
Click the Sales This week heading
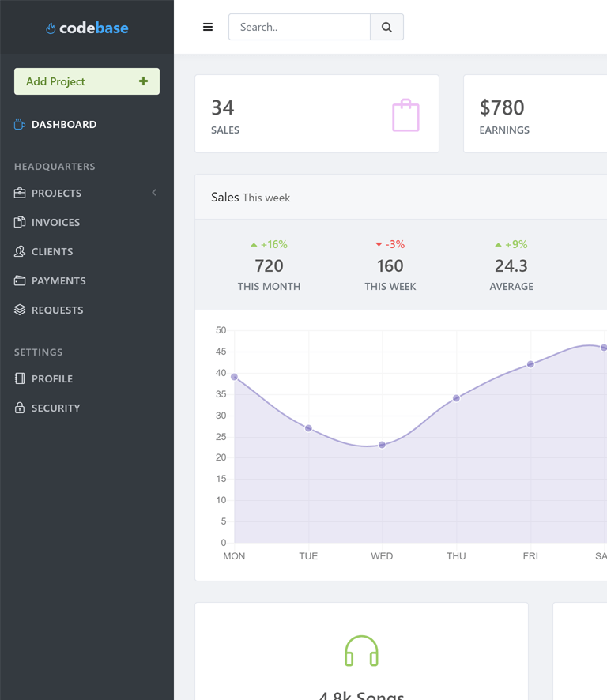[250, 198]
